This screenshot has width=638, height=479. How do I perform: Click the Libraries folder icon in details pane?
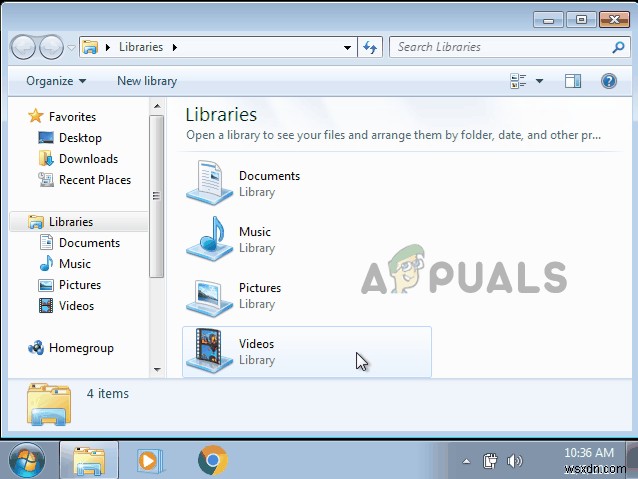coord(49,404)
